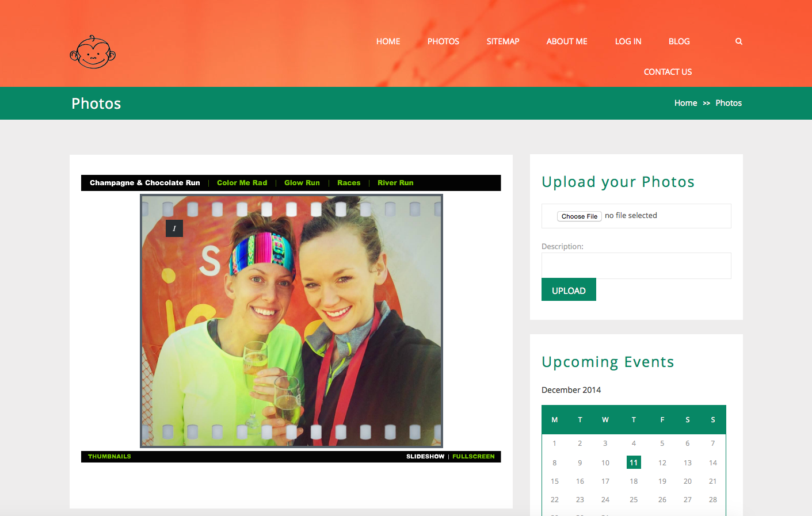The width and height of the screenshot is (812, 516).
Task: Select calendar date 16
Action: click(x=580, y=481)
